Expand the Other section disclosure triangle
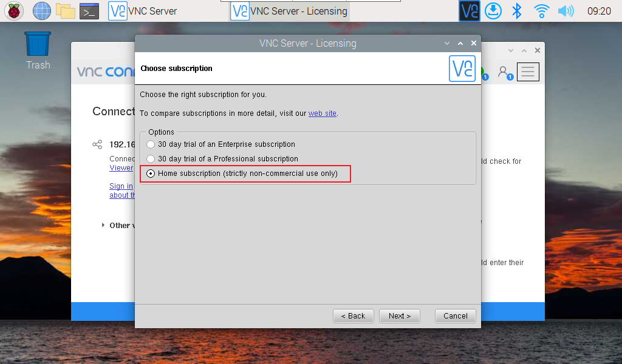622x364 pixels. [x=103, y=225]
